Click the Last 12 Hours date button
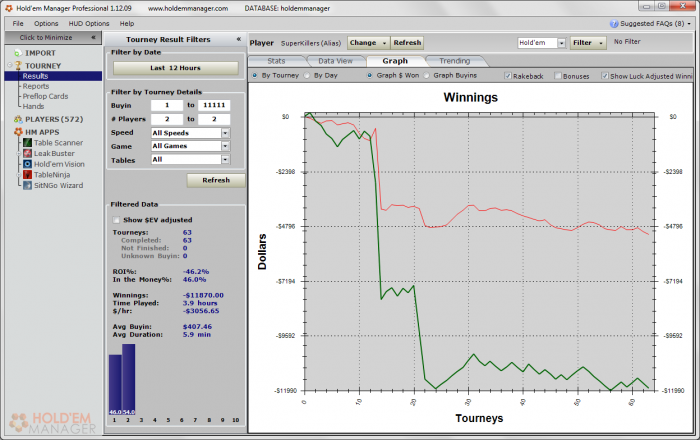Image resolution: width=700 pixels, height=440 pixels. 175,68
